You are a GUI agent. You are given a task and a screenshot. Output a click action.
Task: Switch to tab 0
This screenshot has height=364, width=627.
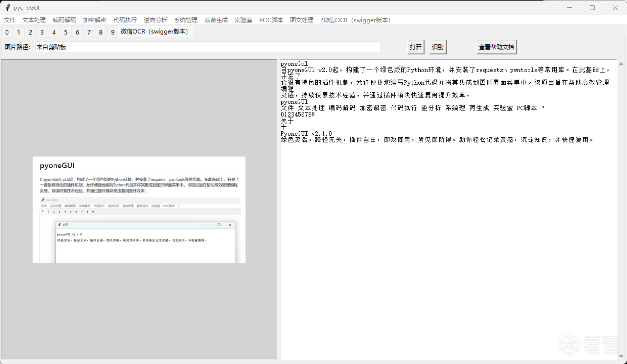(x=7, y=32)
